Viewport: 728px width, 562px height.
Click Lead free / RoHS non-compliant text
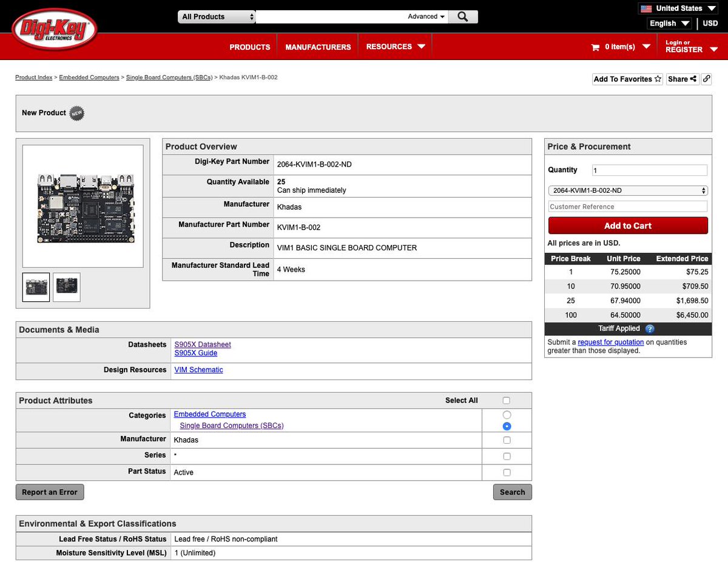tap(226, 539)
